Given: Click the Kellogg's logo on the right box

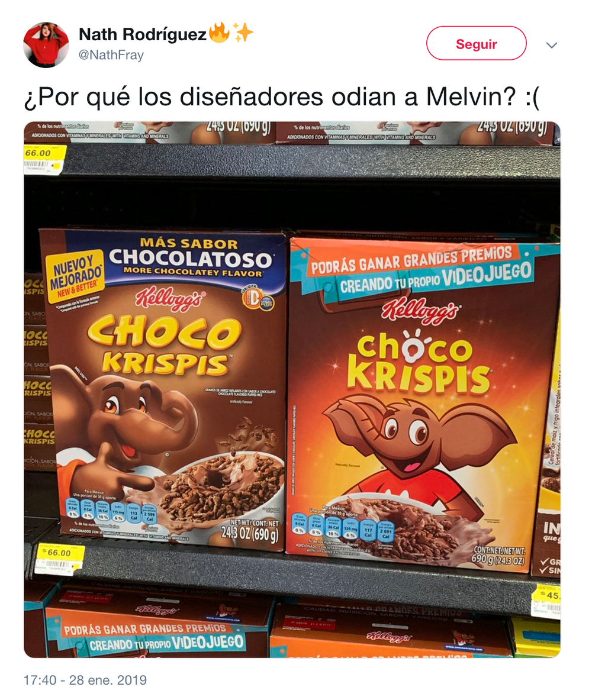Looking at the screenshot, I should 420,310.
